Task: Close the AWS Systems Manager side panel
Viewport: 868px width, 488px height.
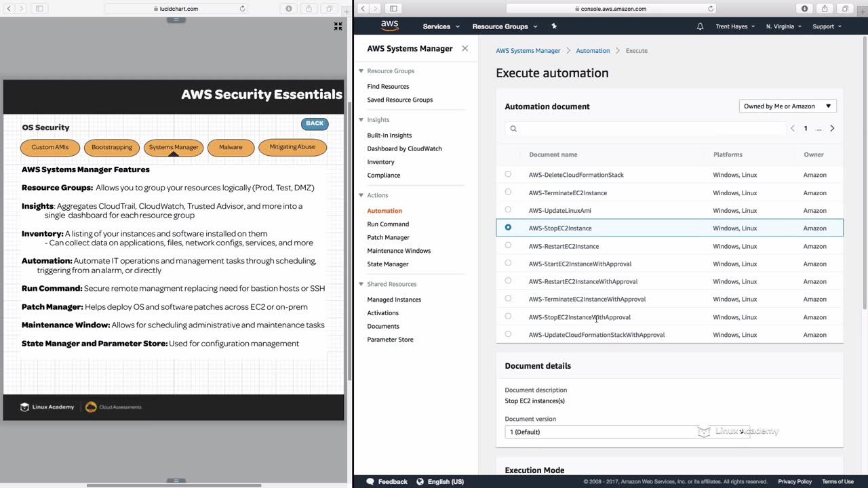Action: (465, 48)
